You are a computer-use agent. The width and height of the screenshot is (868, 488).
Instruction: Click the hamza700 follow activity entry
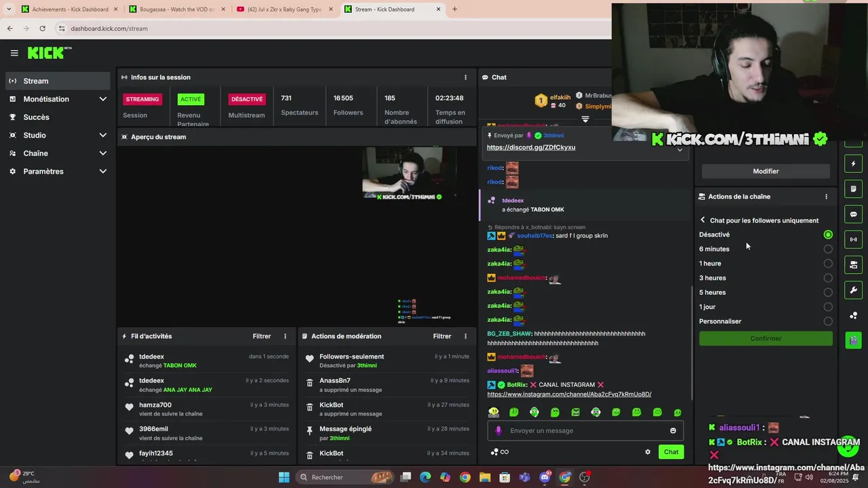click(x=207, y=409)
